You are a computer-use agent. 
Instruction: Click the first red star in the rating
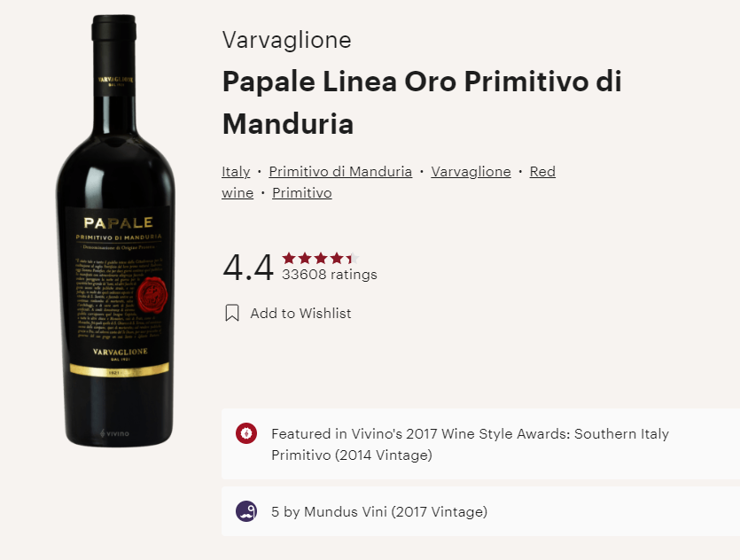click(289, 258)
